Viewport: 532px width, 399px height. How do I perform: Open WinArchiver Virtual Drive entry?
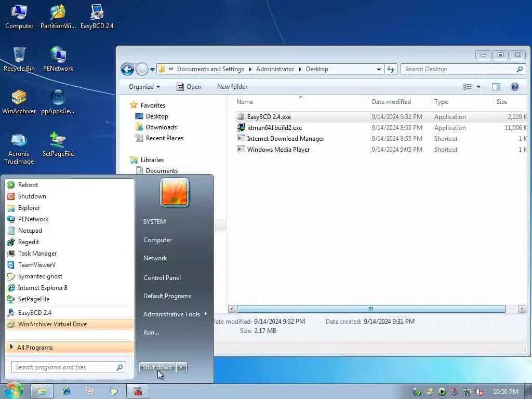coord(70,324)
